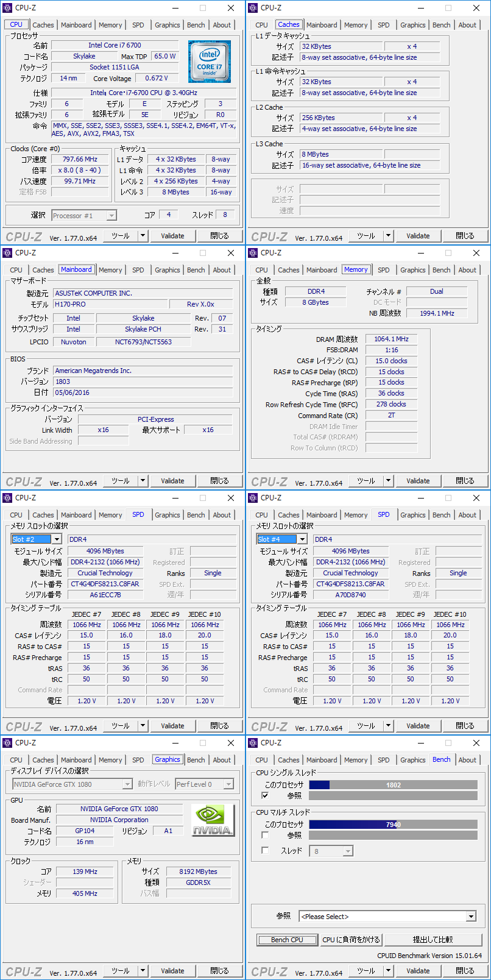Click the DRAM frequency 1064.1 MHz value
The height and width of the screenshot is (980, 491).
point(392,339)
